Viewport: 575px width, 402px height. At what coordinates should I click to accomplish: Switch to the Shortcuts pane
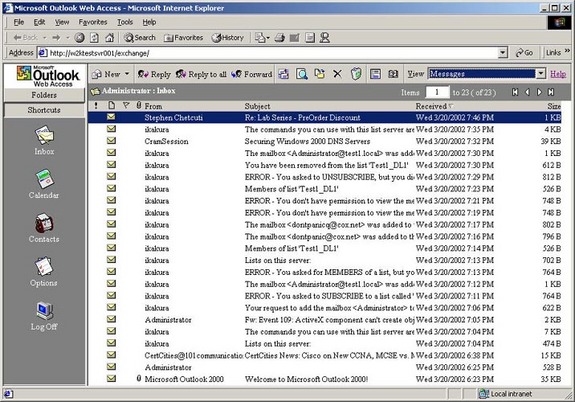click(44, 110)
